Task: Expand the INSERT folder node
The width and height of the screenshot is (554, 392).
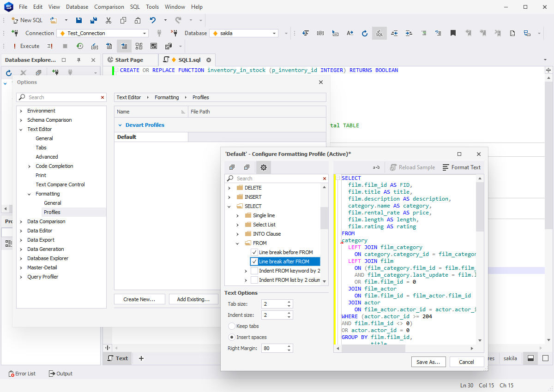Action: [x=229, y=197]
